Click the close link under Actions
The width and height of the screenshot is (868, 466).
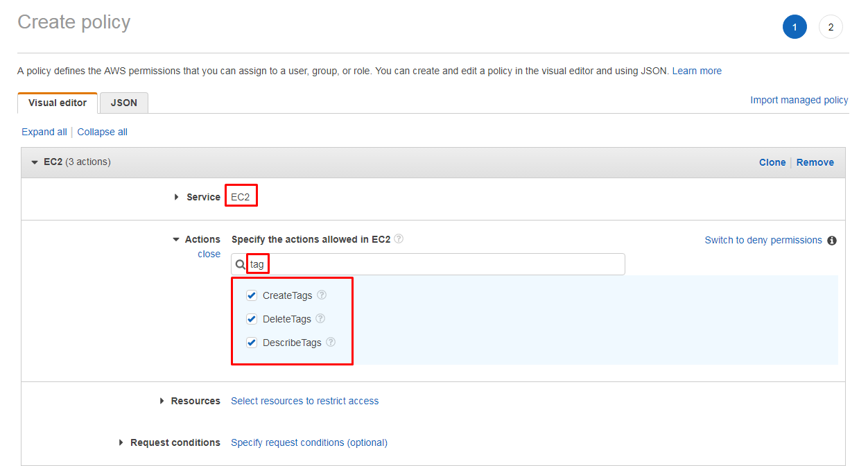click(209, 254)
